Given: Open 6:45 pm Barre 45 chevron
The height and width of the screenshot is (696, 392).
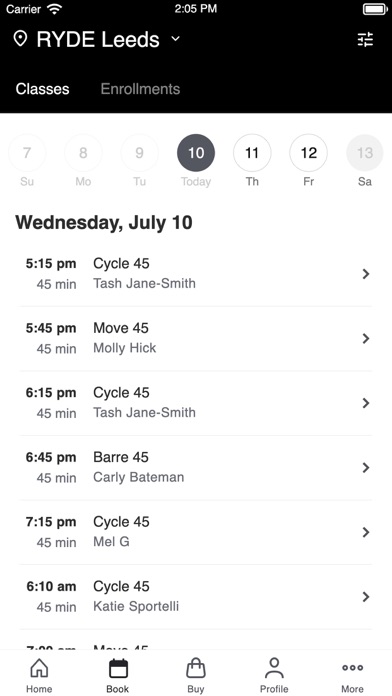Looking at the screenshot, I should pyautogui.click(x=366, y=467).
